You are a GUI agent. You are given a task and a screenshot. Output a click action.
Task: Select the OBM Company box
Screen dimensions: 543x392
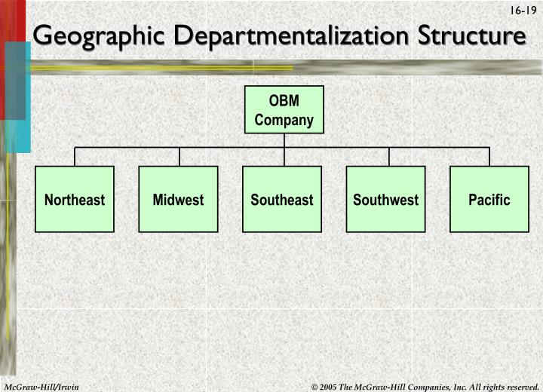[x=284, y=109]
